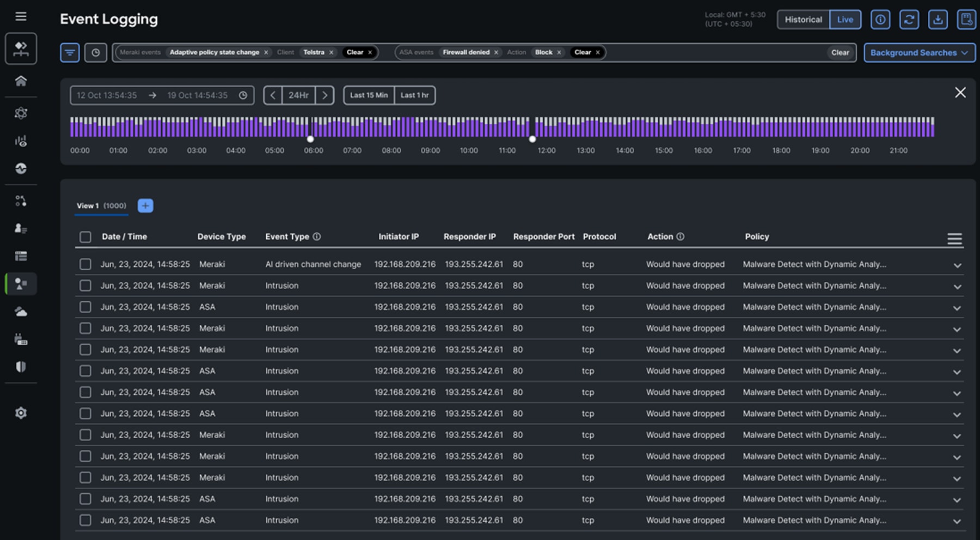Switch to Live event mode
The height and width of the screenshot is (540, 980).
pos(845,19)
